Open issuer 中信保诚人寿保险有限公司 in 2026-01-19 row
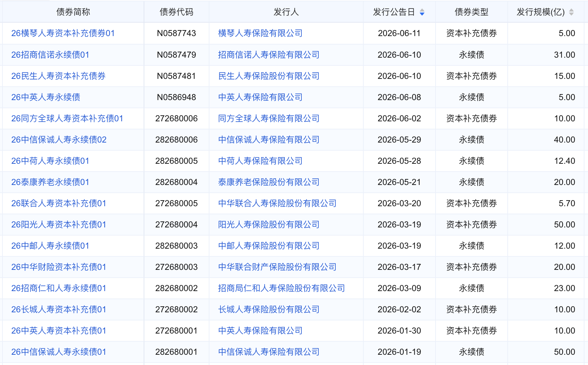 coord(269,352)
